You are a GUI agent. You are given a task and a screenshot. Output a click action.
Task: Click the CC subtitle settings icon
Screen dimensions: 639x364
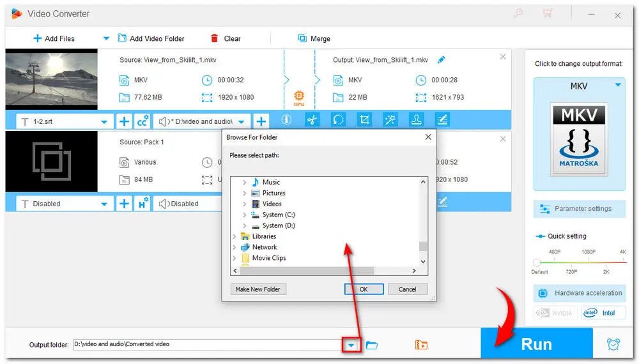[x=142, y=121]
